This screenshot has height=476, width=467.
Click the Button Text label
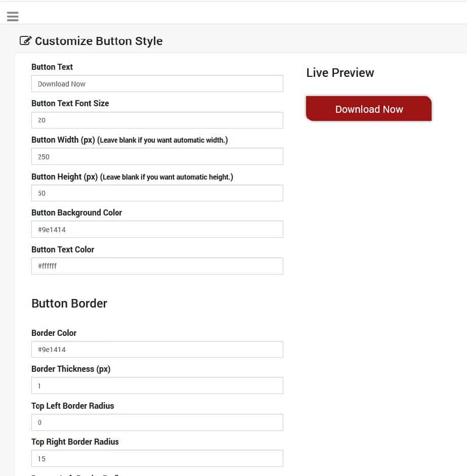[x=52, y=67]
